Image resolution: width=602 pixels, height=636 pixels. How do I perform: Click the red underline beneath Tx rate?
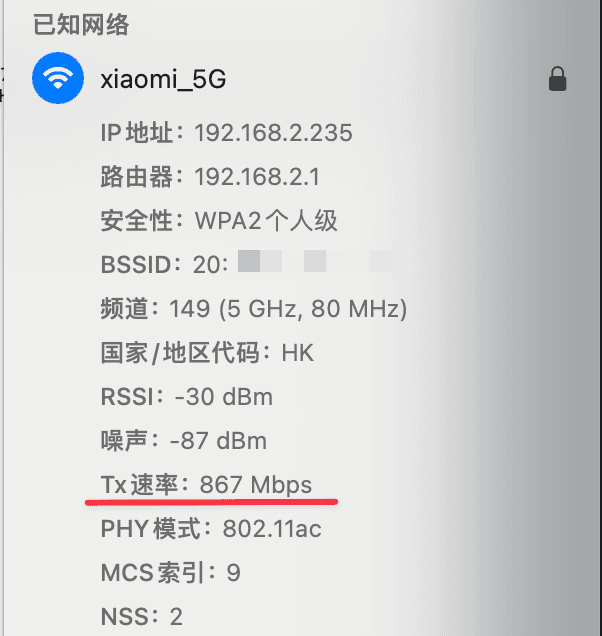[x=211, y=503]
